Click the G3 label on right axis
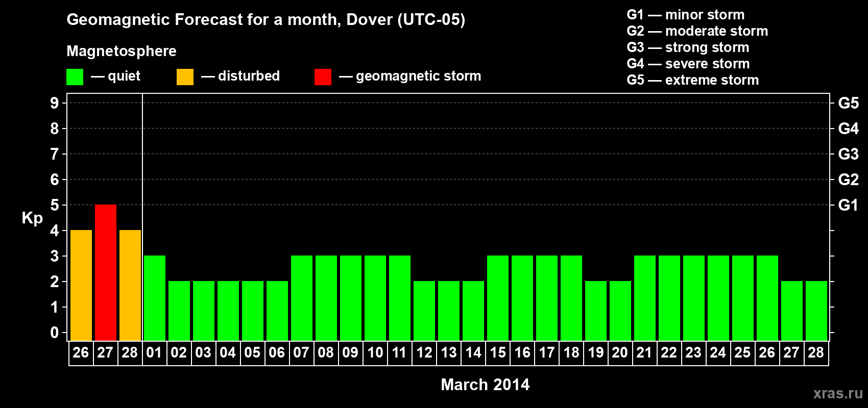The width and height of the screenshot is (868, 408). pos(849,154)
